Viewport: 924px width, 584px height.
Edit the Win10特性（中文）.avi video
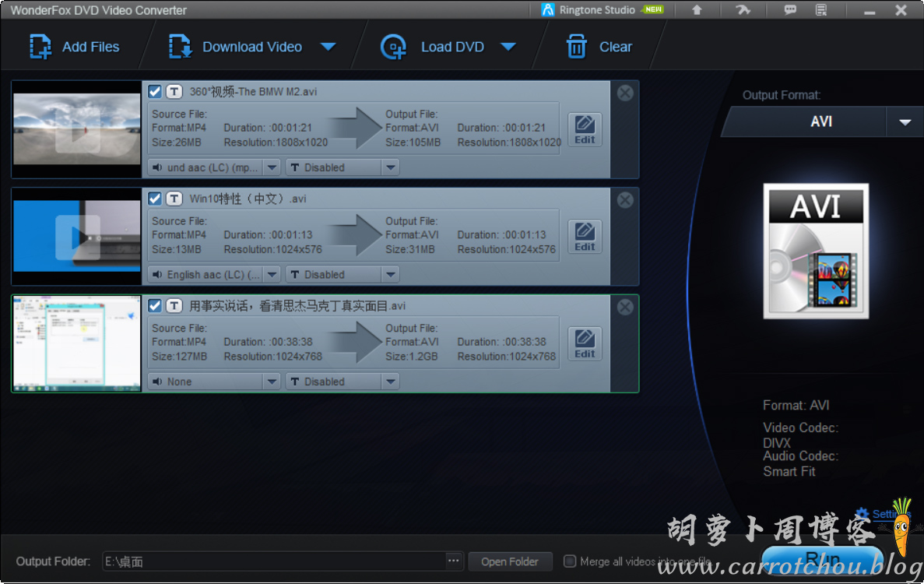585,236
